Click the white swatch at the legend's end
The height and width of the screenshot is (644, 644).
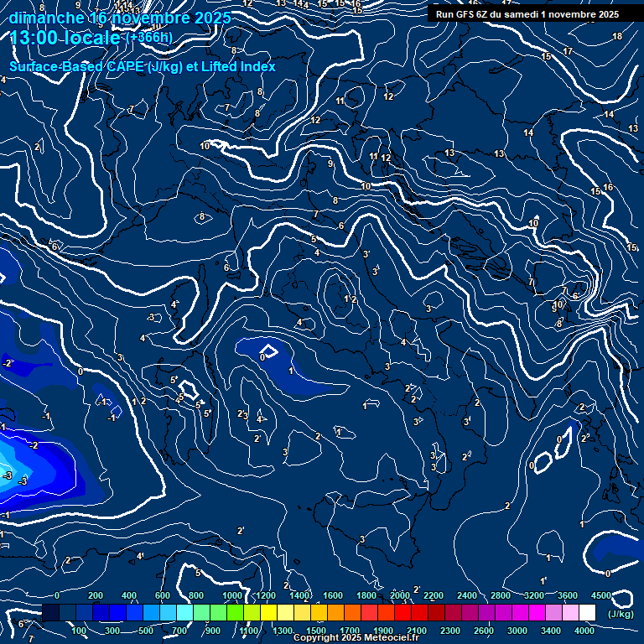coord(587,612)
